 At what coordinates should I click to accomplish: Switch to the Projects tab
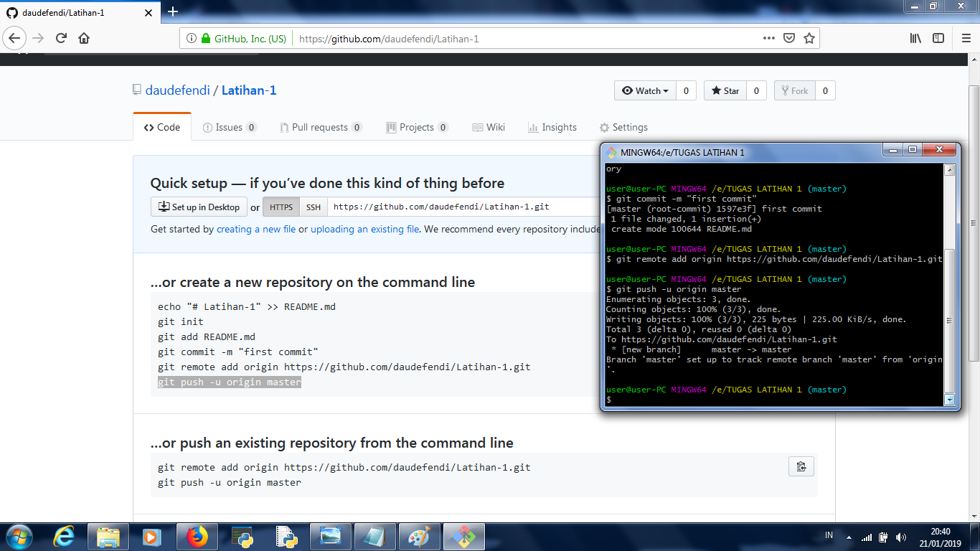point(417,127)
